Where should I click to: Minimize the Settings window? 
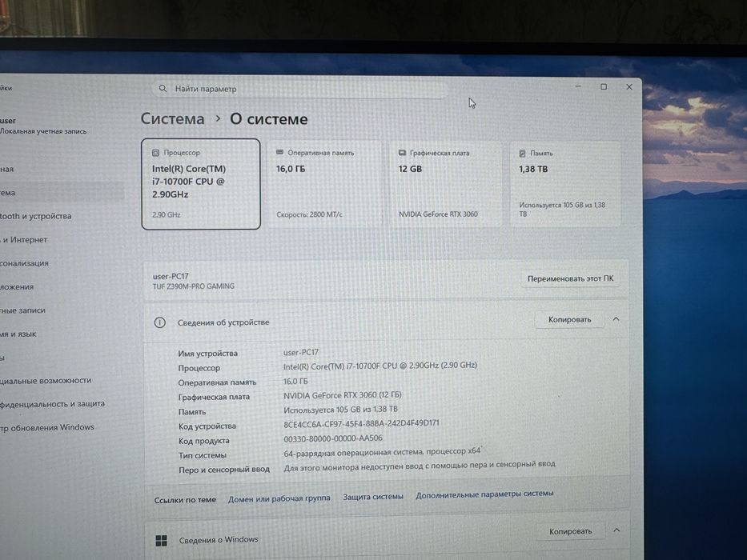(x=578, y=86)
